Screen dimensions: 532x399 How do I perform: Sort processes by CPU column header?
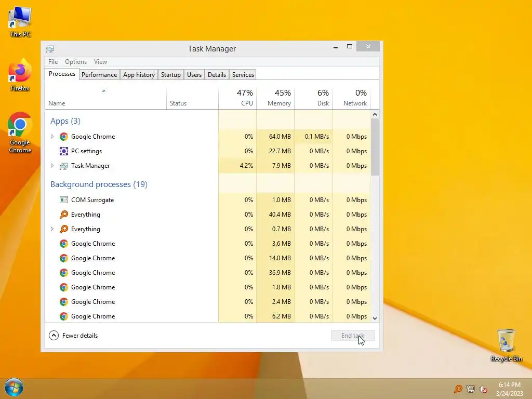pos(237,98)
